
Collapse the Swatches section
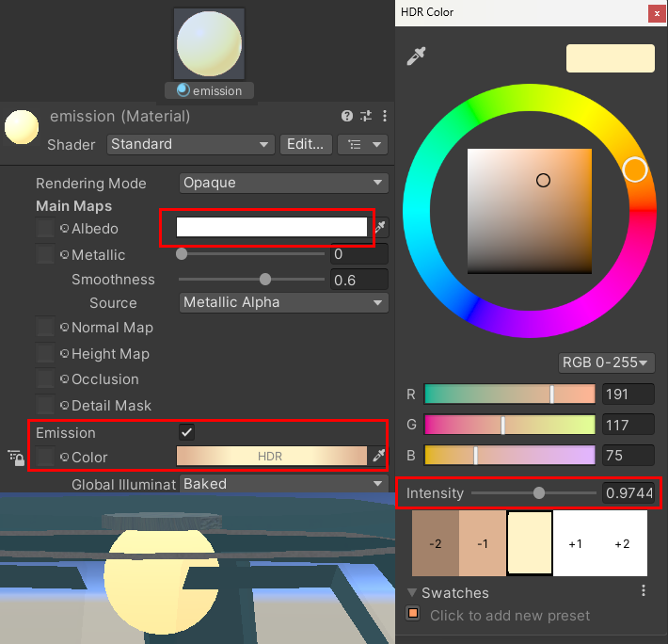pyautogui.click(x=412, y=592)
